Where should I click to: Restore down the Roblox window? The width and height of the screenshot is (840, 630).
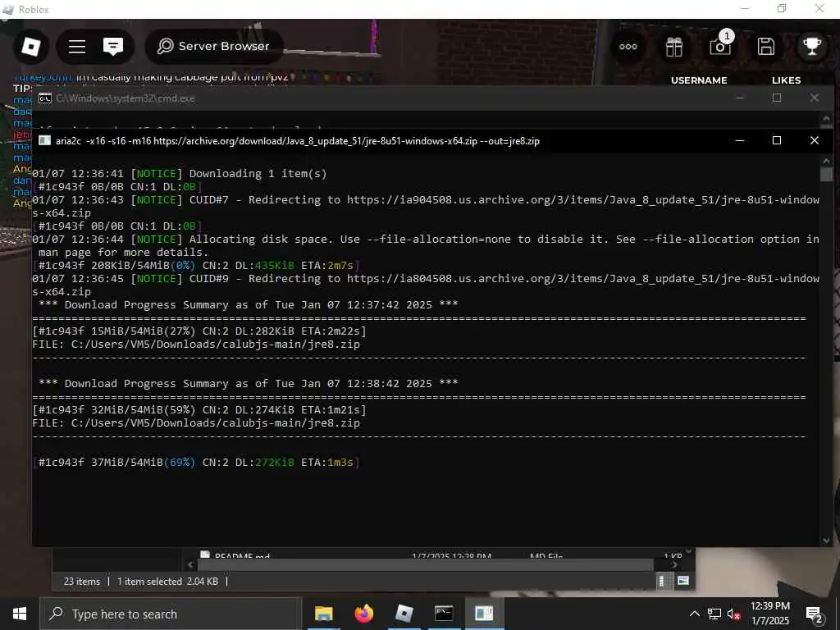tap(782, 9)
